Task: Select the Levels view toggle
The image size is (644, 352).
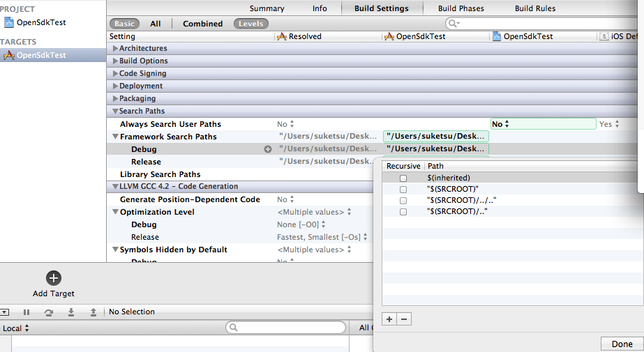Action: click(x=251, y=24)
